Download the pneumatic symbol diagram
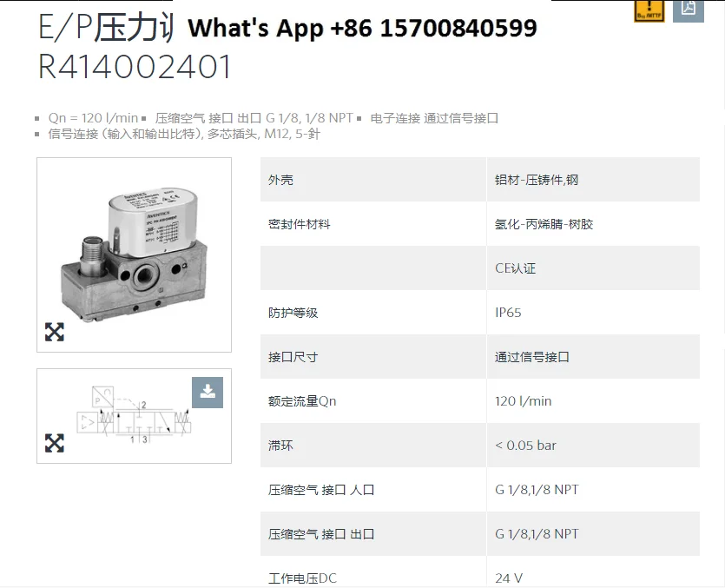This screenshot has width=725, height=588. pyautogui.click(x=208, y=393)
